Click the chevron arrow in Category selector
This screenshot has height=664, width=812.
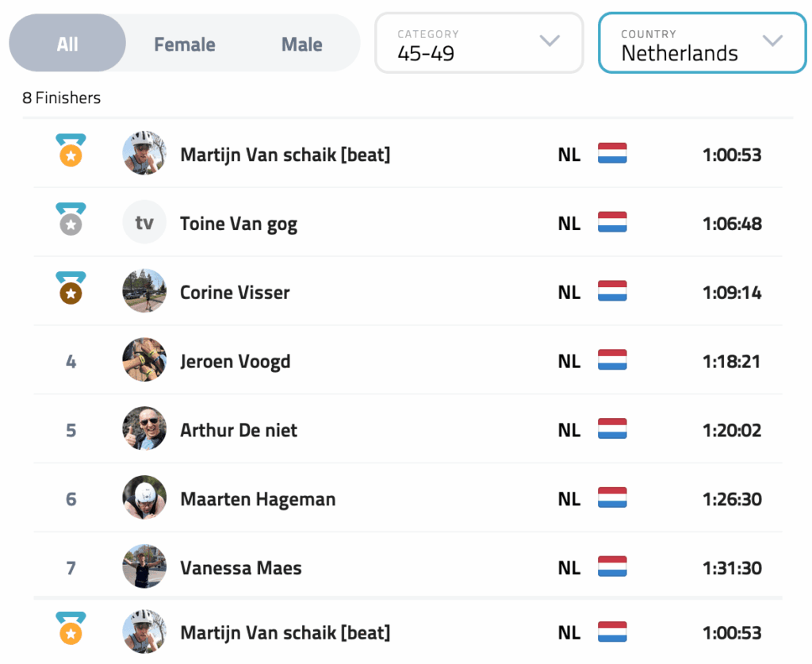[x=550, y=41]
